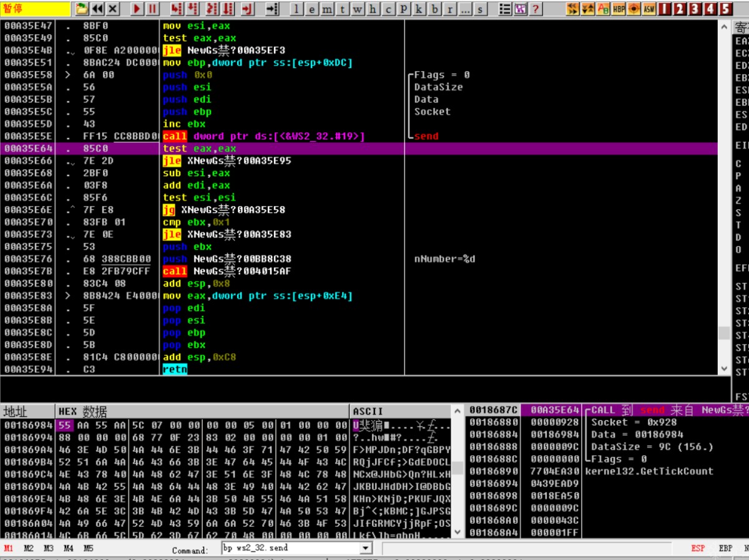The image size is (749, 560).
Task: Switch to memory tab M2
Action: 29,549
